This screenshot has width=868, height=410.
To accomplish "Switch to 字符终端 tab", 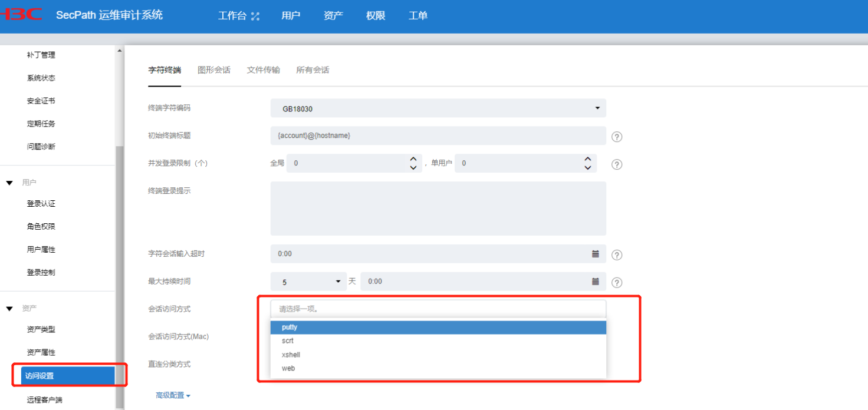I will 165,70.
